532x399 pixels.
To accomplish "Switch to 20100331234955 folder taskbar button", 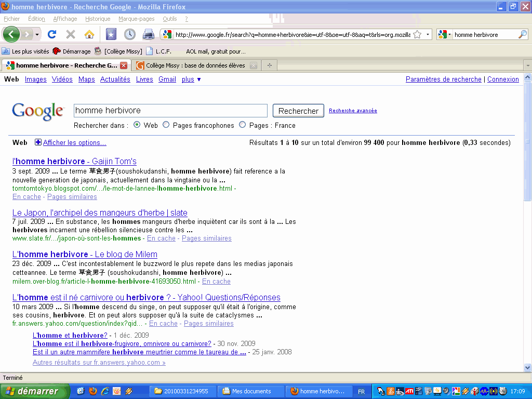I will (182, 391).
